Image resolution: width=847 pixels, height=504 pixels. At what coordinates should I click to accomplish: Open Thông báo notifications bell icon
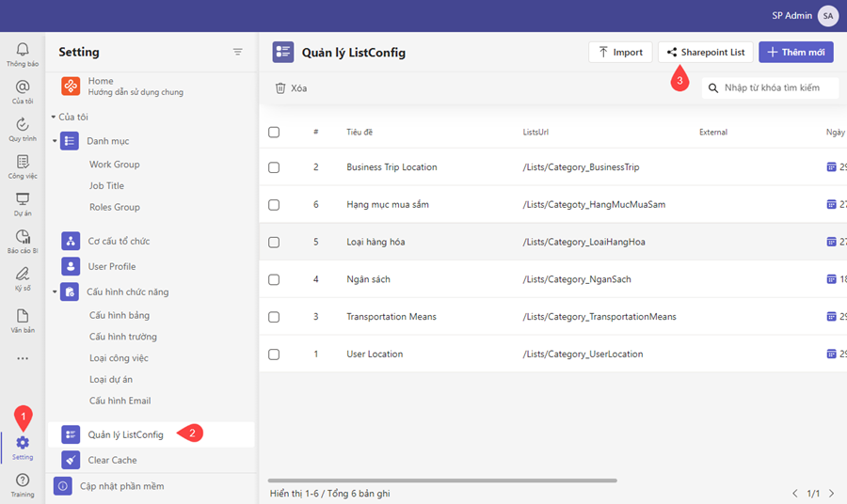point(23,50)
